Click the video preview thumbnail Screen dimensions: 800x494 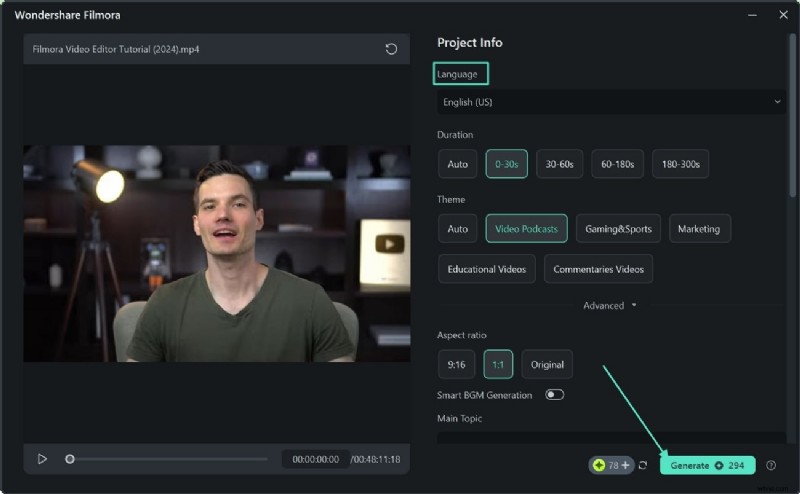(x=217, y=254)
